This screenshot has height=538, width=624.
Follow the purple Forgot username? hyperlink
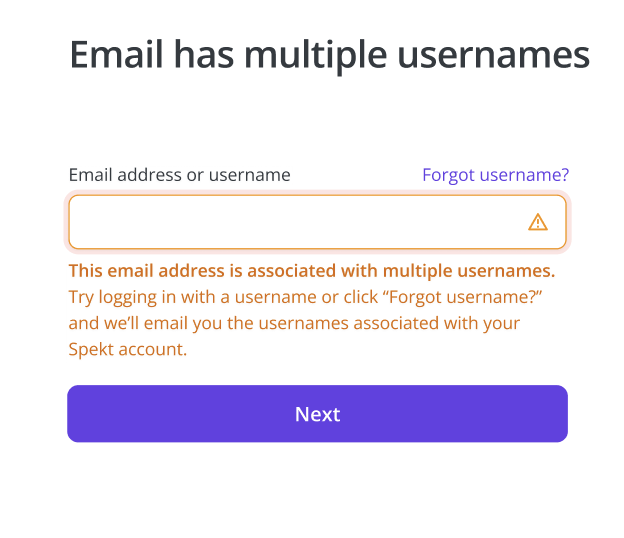coord(495,175)
